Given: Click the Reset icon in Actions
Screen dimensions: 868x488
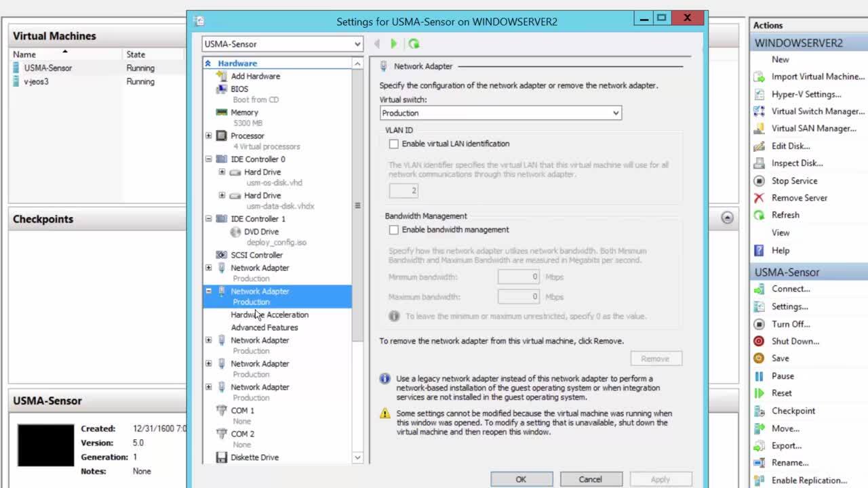Looking at the screenshot, I should tap(759, 393).
